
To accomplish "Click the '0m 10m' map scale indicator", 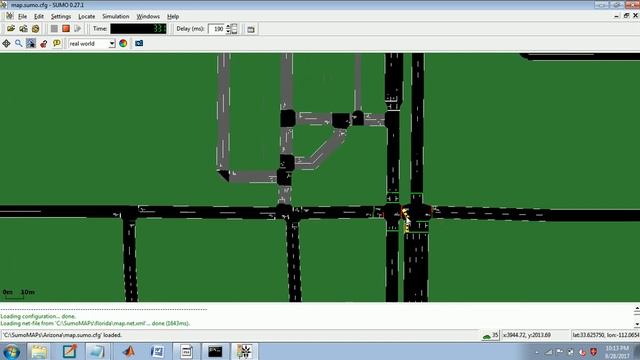I will coord(19,293).
